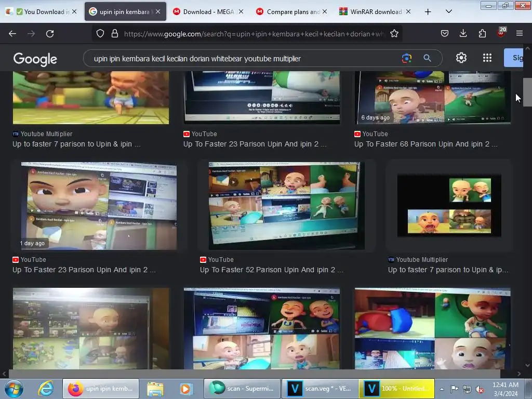Open Up to faster 7 parison Youtube Multiplier result

[76, 144]
